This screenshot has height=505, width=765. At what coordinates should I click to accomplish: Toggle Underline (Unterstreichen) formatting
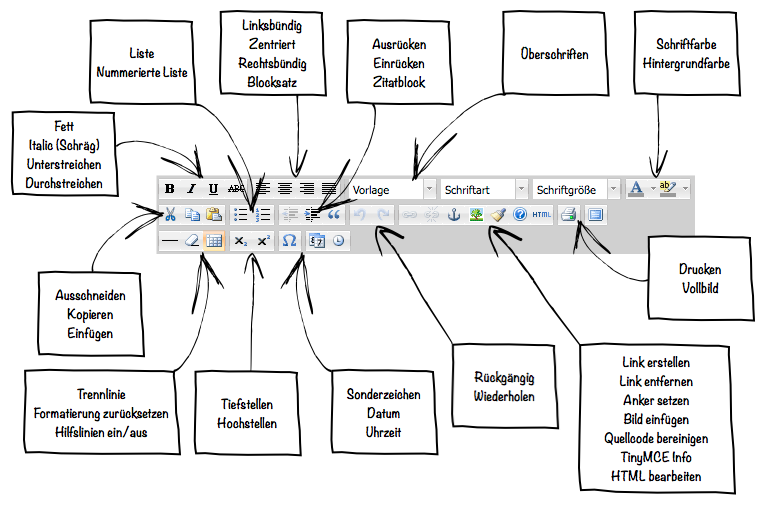[213, 188]
